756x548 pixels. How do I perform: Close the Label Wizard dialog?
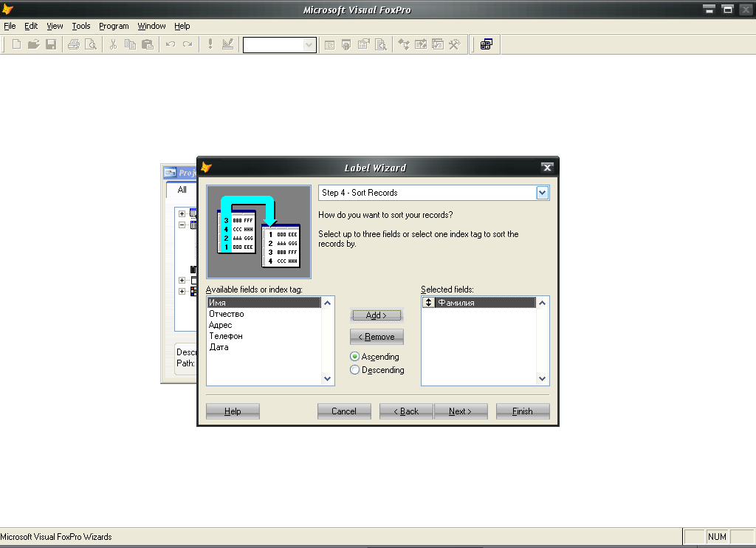coord(547,168)
